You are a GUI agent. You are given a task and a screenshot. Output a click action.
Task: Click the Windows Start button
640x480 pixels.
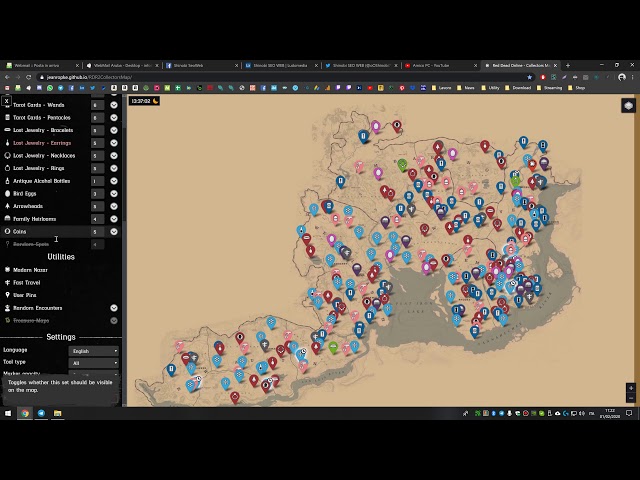[x=7, y=413]
